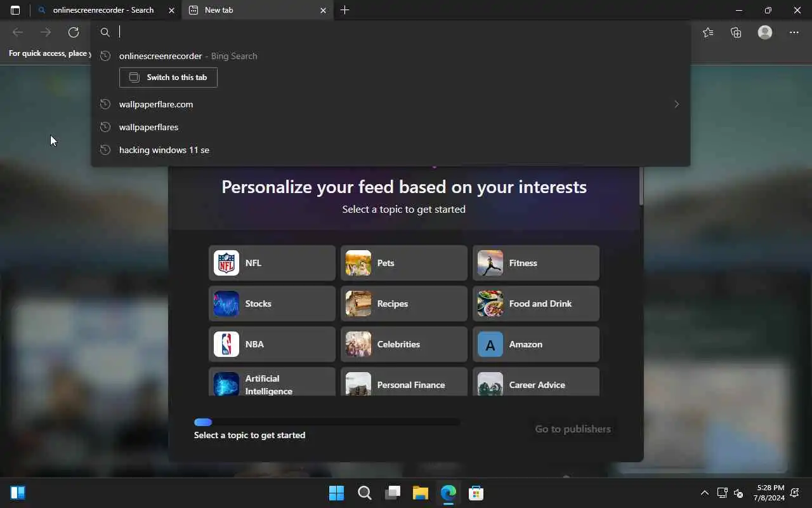The width and height of the screenshot is (812, 508).
Task: Choose the Pets topic card
Action: [404, 263]
